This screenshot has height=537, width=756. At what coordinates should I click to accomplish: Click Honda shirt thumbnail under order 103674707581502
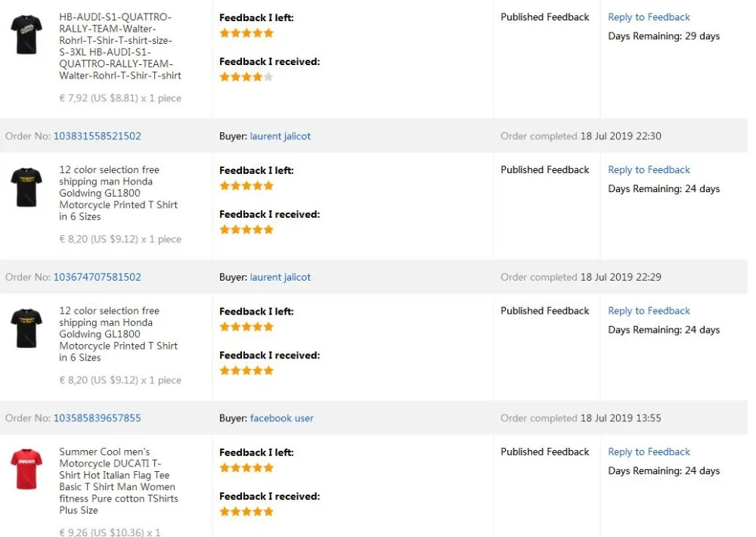pos(26,327)
